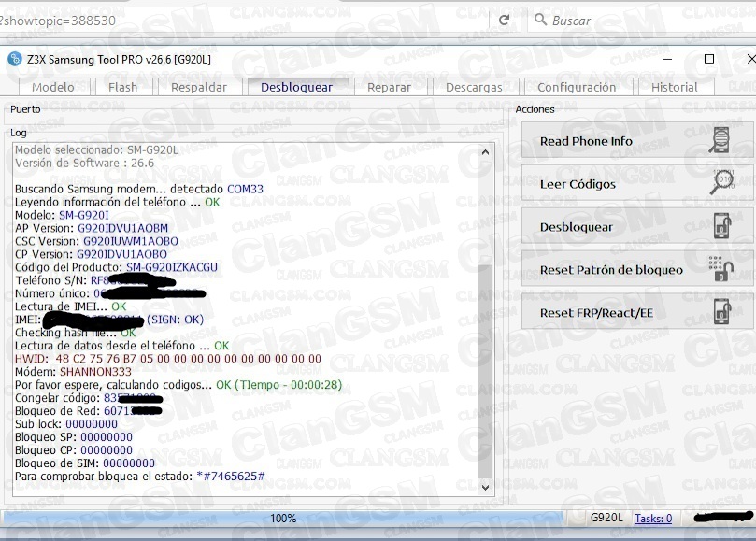This screenshot has width=756, height=541.
Task: Click the "Lectura de IMEI... OK" log line
Action: [70, 306]
